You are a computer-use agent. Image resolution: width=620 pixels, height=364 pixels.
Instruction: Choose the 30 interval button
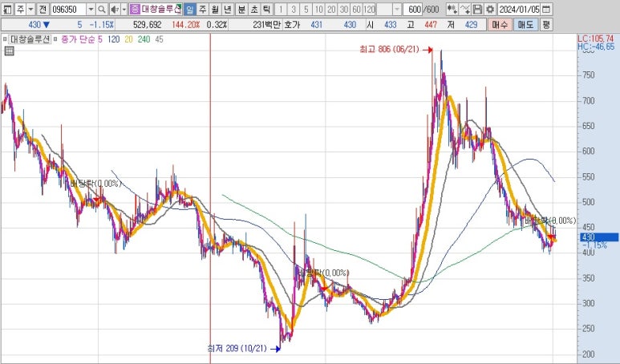coord(344,9)
